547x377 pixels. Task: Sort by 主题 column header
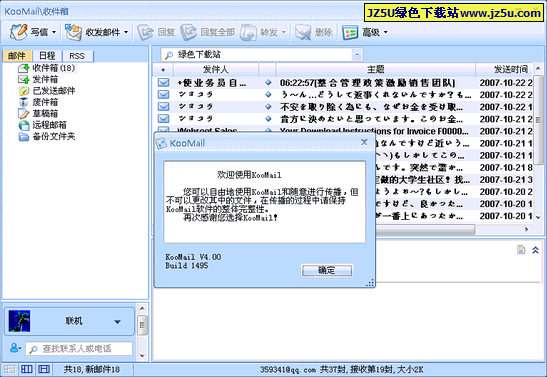tap(375, 69)
